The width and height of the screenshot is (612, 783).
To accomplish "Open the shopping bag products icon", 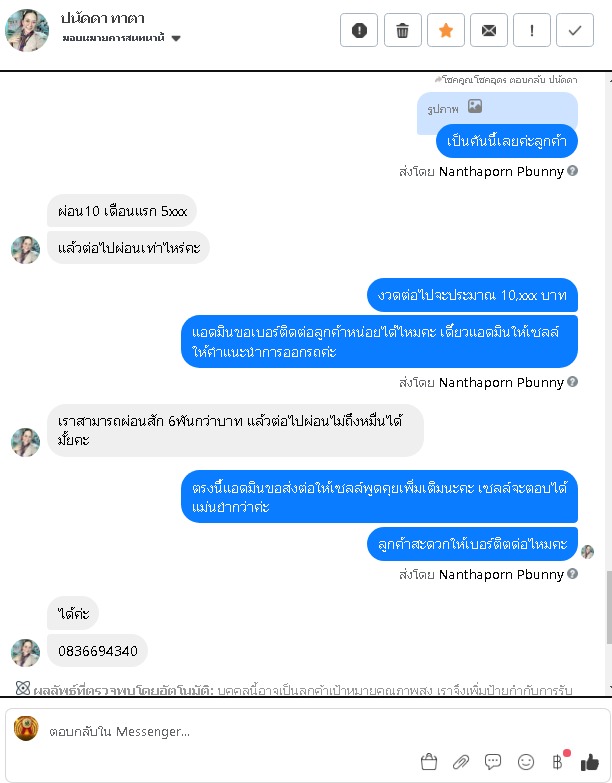I will click(x=429, y=762).
